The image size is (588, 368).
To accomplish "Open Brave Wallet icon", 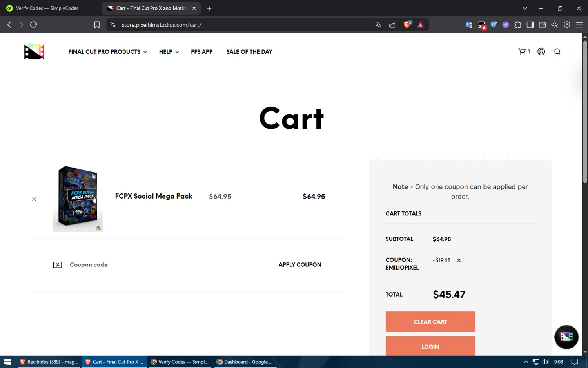I will (x=543, y=25).
